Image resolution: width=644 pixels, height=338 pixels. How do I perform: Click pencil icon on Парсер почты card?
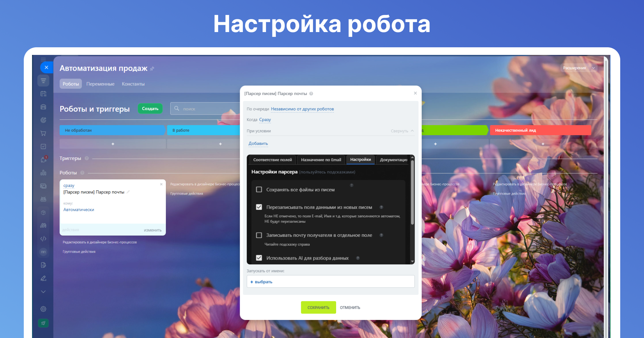pos(128,192)
